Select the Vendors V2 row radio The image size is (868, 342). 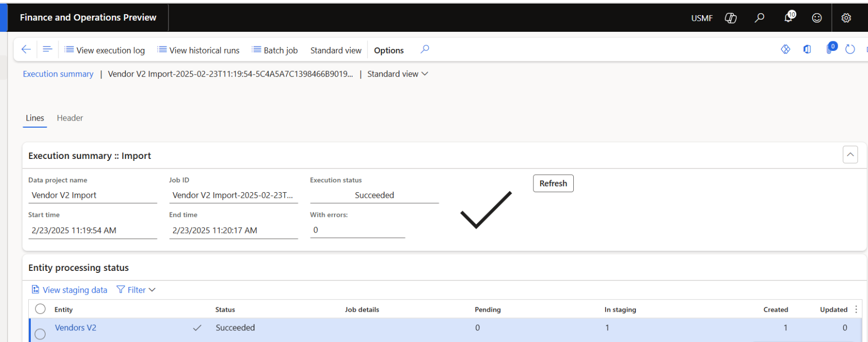[40, 334]
